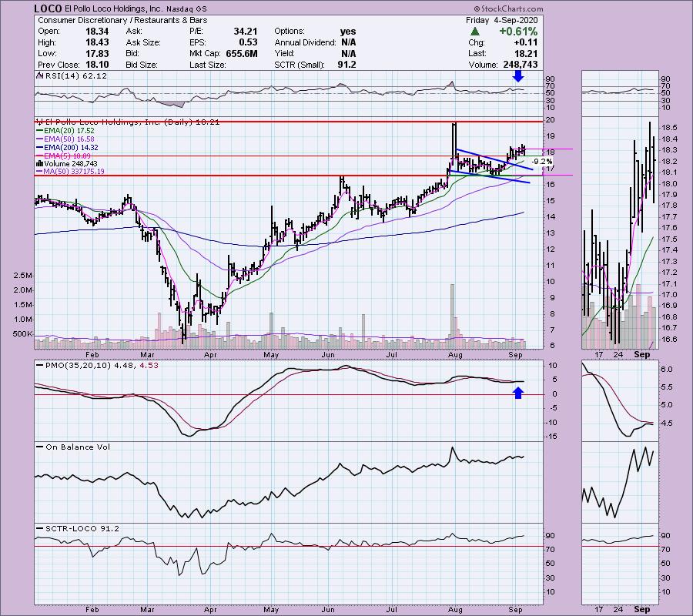Click the 'SCTR (Small):' label in header
This screenshot has height=616, width=693.
[300, 65]
